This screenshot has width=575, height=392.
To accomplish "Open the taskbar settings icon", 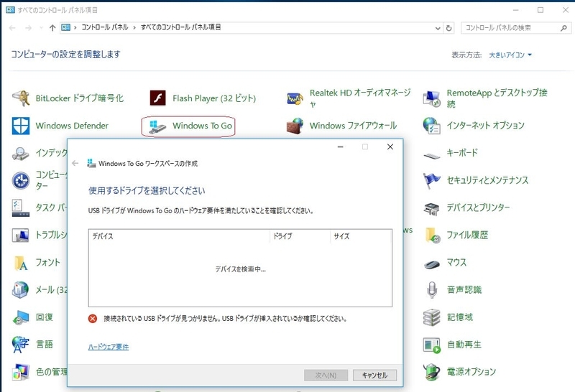I will click(21, 208).
